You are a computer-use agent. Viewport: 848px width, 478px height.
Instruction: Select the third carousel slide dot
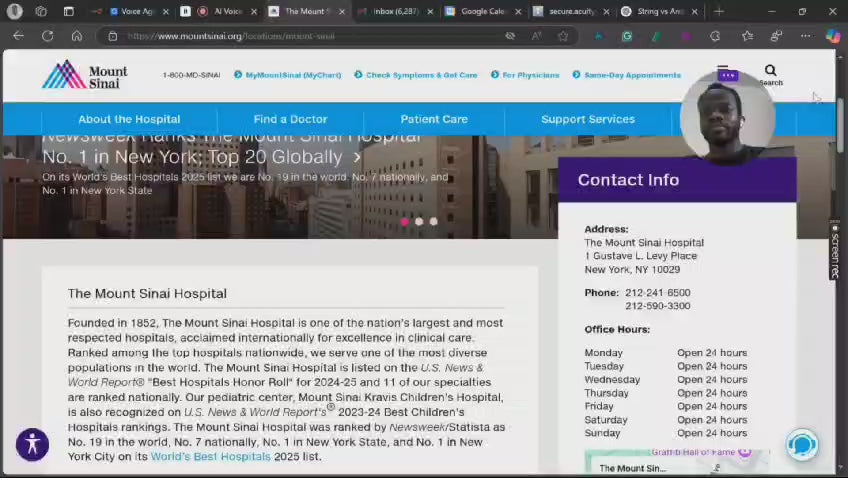pyautogui.click(x=433, y=221)
